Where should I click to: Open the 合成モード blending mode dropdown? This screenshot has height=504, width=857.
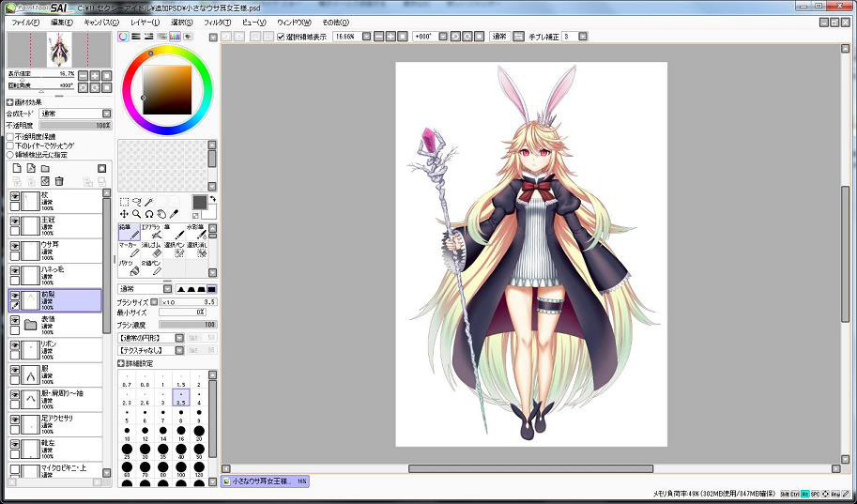tap(75, 114)
